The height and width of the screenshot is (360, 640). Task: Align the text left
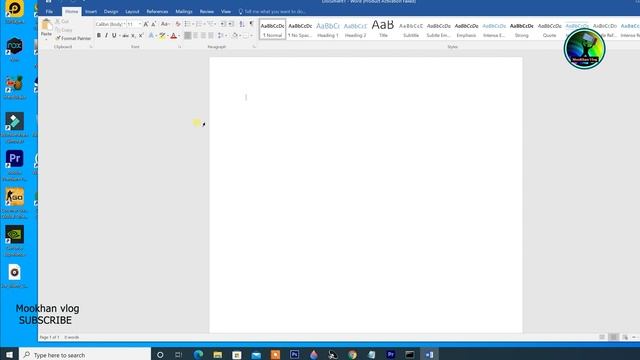pyautogui.click(x=187, y=36)
